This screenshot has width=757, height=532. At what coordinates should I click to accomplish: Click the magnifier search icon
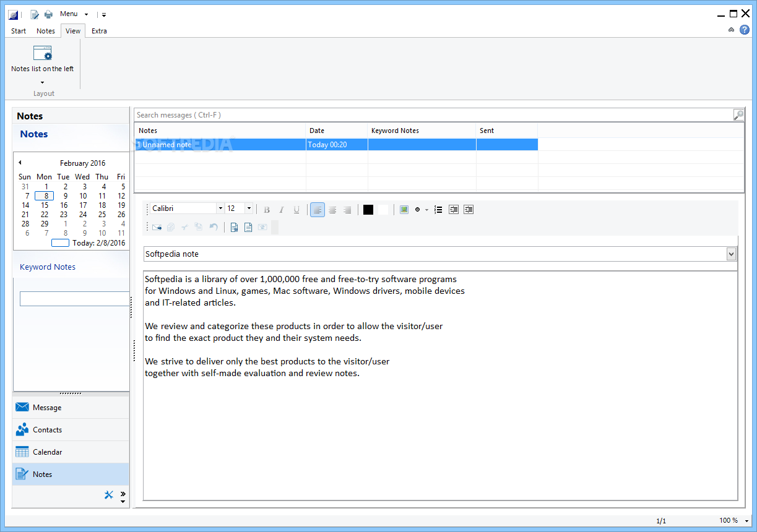coord(738,114)
